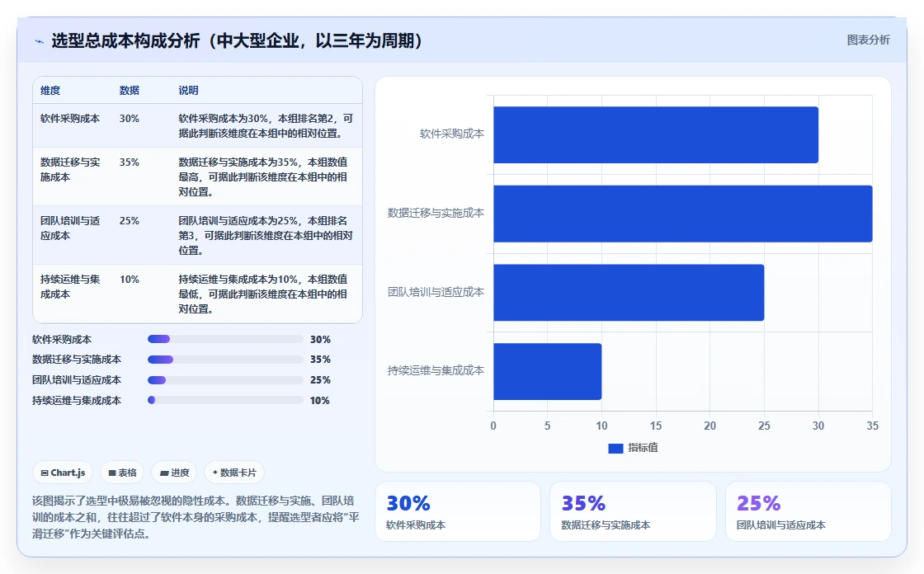Click the 数据迁移与实施成本 y-axis label in the chart
This screenshot has height=574, width=924.
(x=436, y=214)
